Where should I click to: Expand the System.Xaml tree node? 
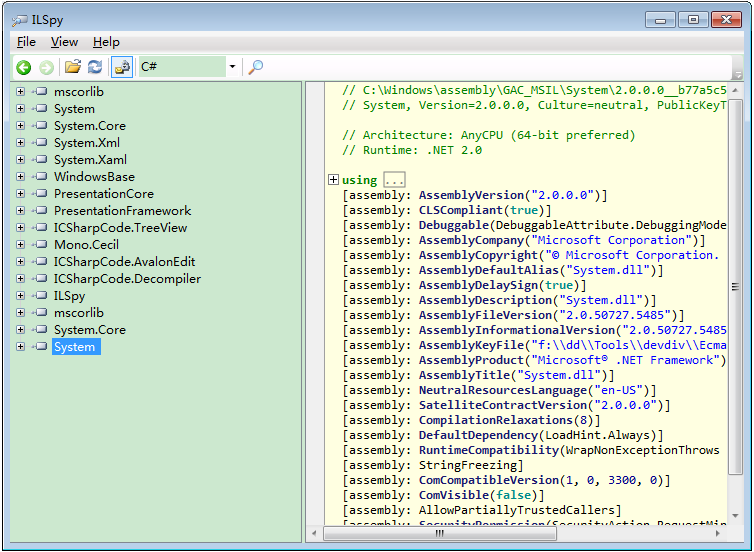tap(20, 159)
